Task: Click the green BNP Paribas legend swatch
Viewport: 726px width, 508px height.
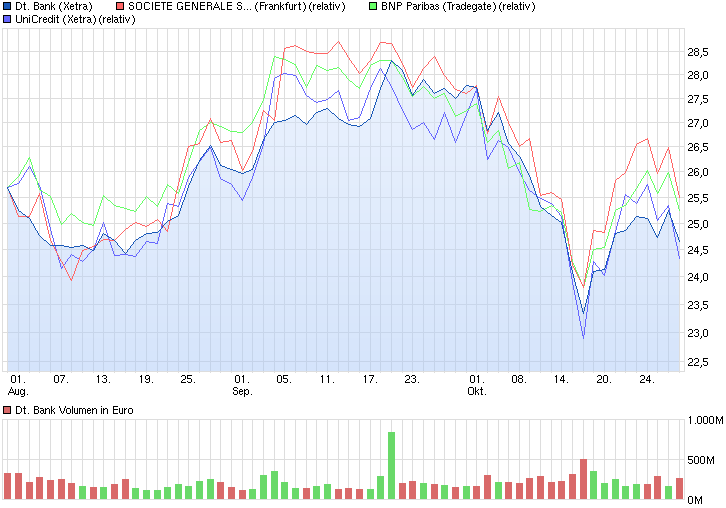Action: click(x=373, y=6)
